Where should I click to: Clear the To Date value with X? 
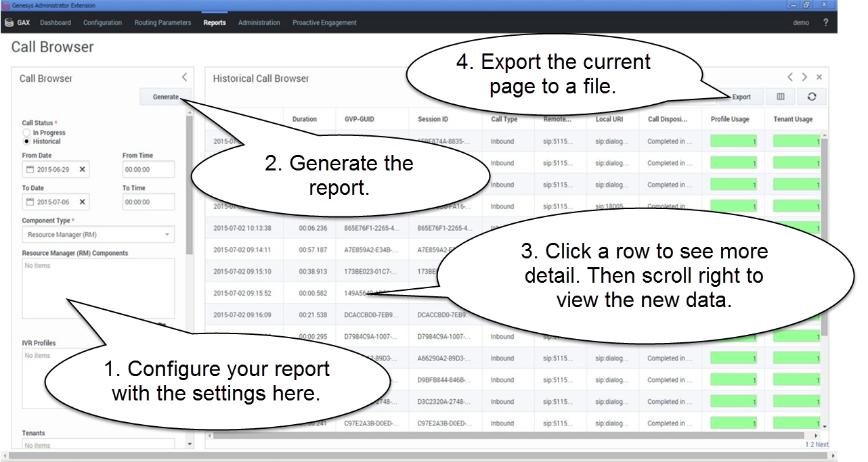coord(82,202)
